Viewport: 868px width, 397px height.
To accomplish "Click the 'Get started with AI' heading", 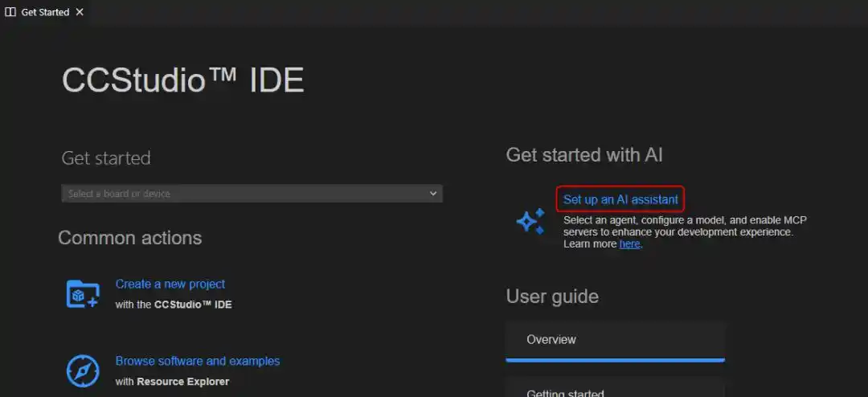I will (x=584, y=155).
